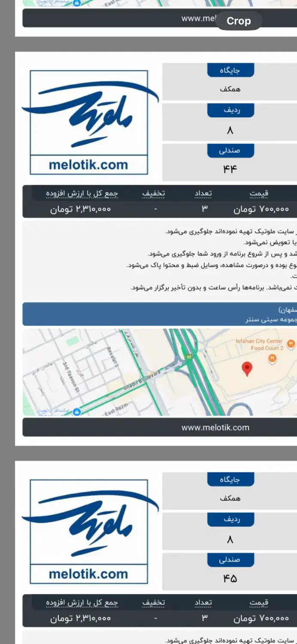
Task: Click تخفیف header in seat ۴۵ ticket table
Action: (154, 603)
